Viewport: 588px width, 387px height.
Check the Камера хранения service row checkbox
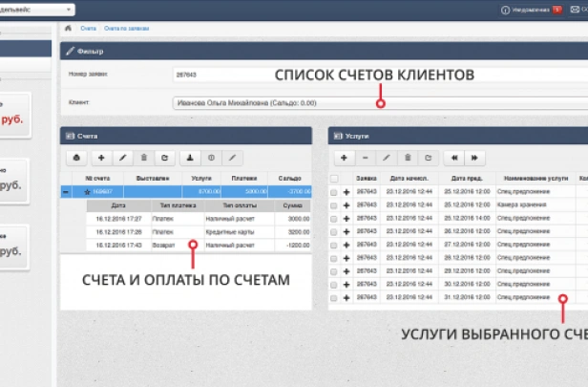pos(334,205)
